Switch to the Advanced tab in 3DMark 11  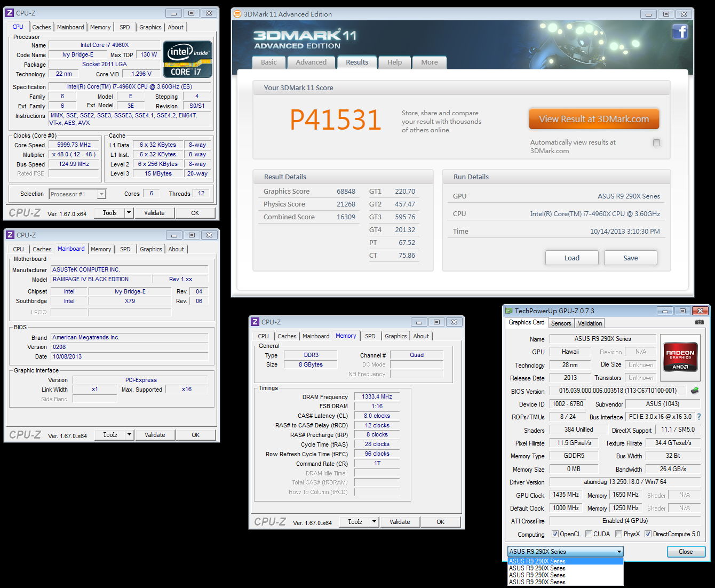click(311, 62)
